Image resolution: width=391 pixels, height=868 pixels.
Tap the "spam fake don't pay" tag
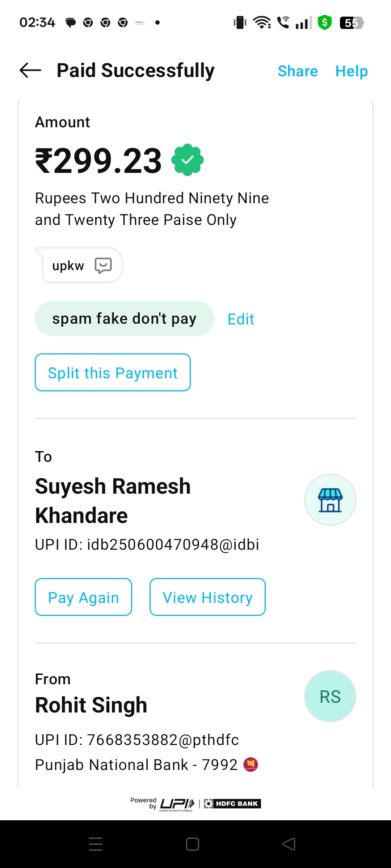(x=124, y=319)
